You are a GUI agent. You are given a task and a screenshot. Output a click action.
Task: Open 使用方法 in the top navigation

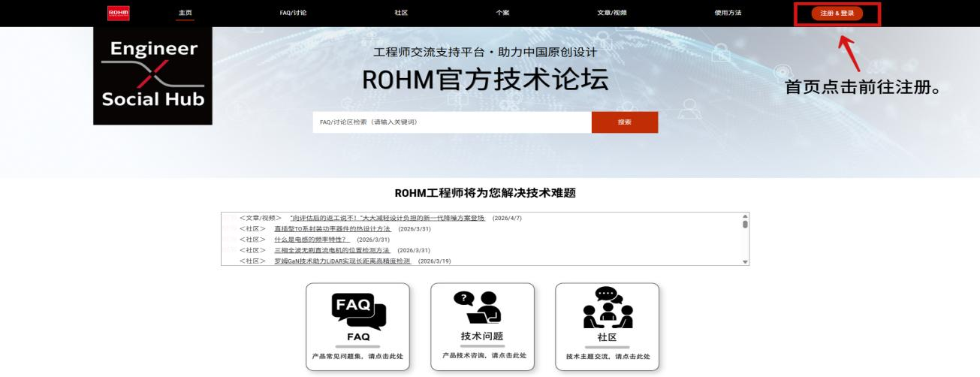tap(728, 13)
